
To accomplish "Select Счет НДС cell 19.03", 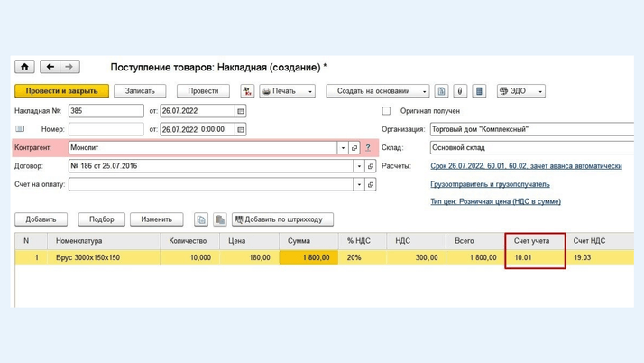I will pyautogui.click(x=600, y=257).
